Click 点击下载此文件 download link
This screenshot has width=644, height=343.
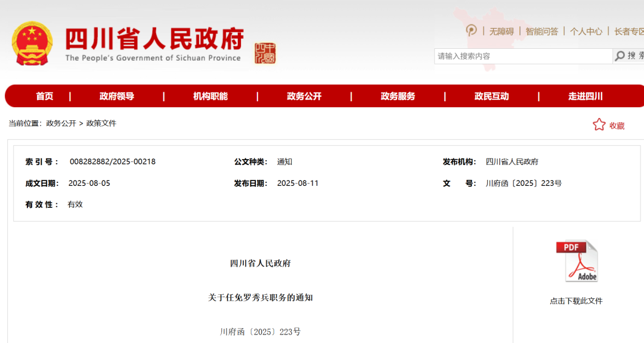(577, 301)
